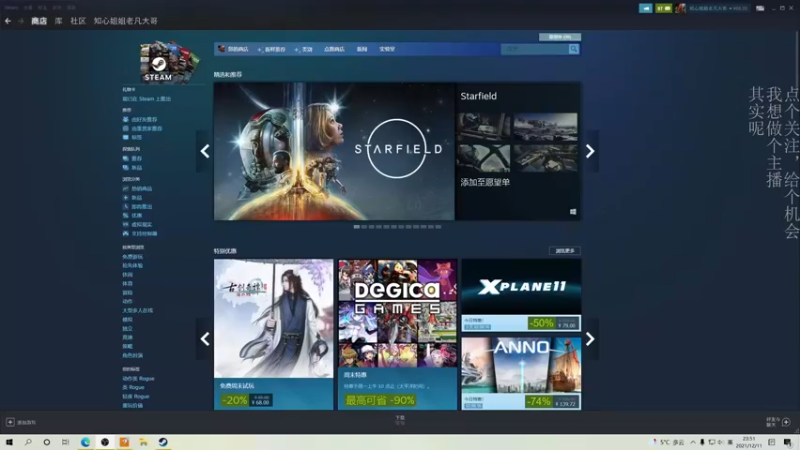Open the 社区 tab
The image size is (800, 450).
pyautogui.click(x=78, y=21)
